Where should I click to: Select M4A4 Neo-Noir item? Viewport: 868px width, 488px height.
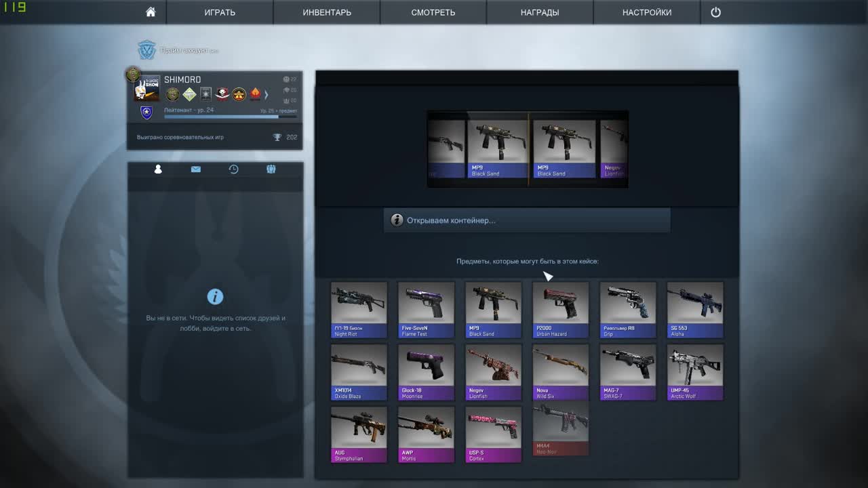click(x=560, y=429)
